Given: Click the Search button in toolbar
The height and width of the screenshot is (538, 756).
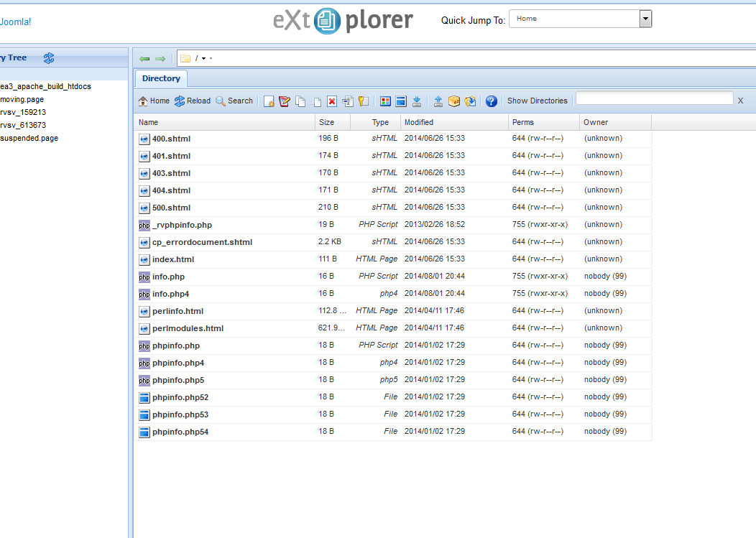Looking at the screenshot, I should pyautogui.click(x=234, y=101).
